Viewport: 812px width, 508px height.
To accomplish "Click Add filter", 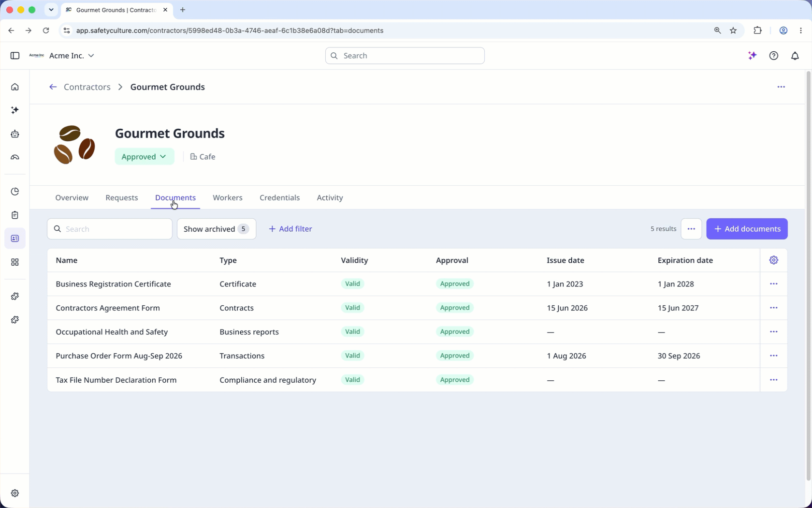I will click(x=290, y=229).
